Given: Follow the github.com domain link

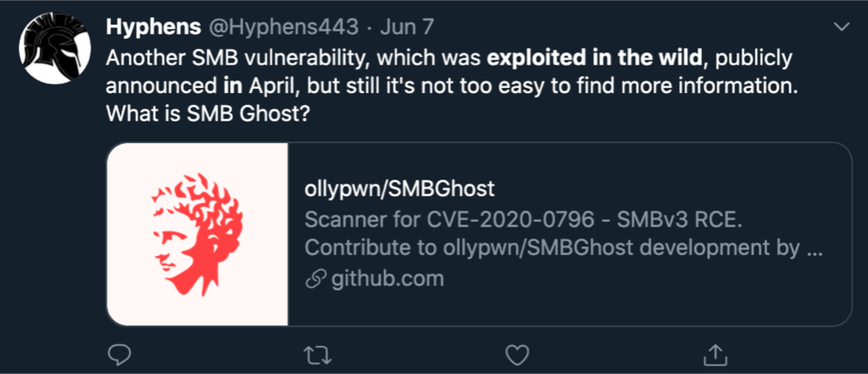Looking at the screenshot, I should 388,279.
